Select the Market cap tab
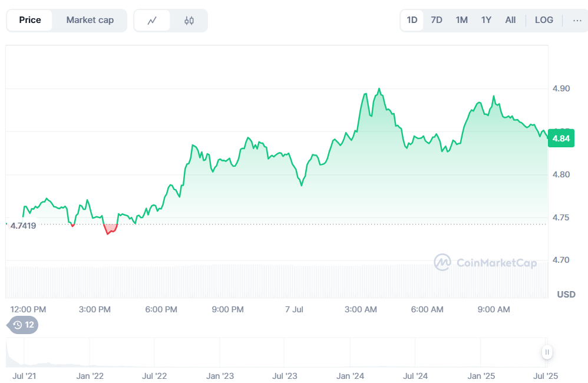The width and height of the screenshot is (588, 383). (x=90, y=20)
